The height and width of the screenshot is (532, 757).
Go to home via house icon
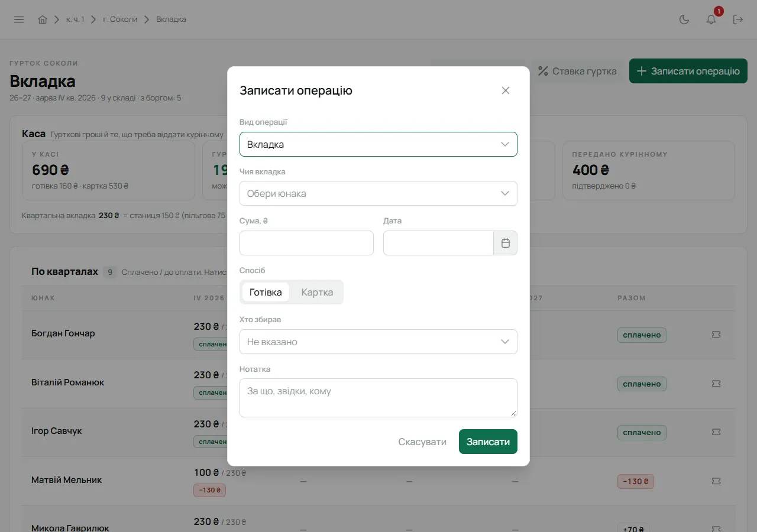coord(43,20)
